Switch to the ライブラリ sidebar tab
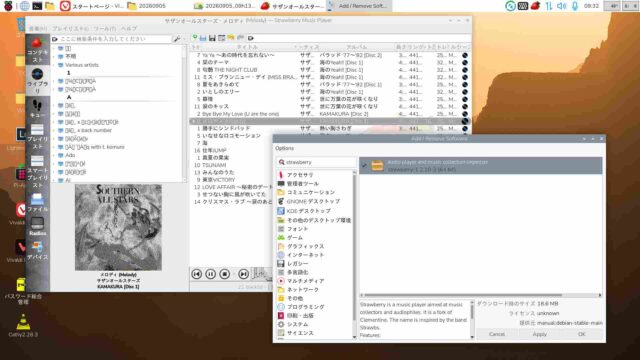The height and width of the screenshot is (360, 640). [37, 80]
